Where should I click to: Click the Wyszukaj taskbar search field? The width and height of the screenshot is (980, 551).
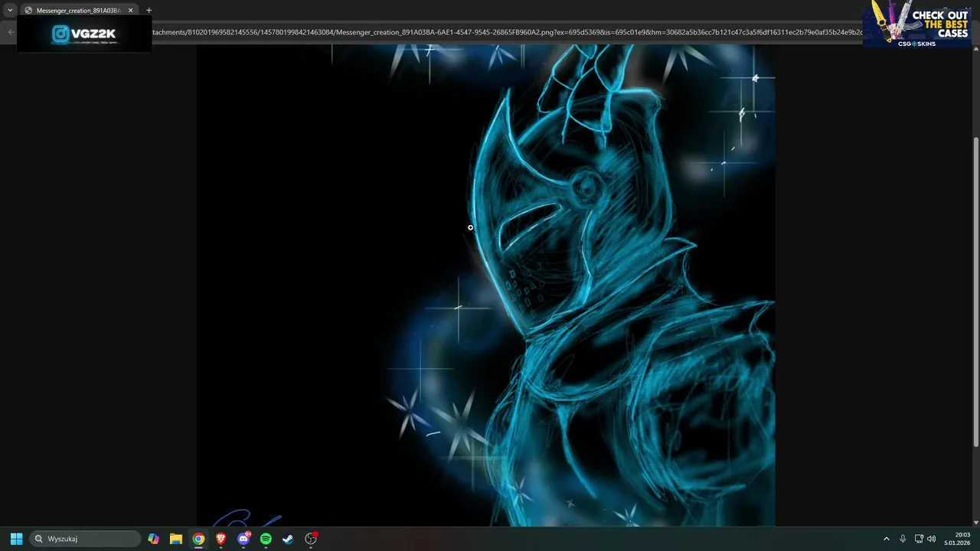[84, 539]
